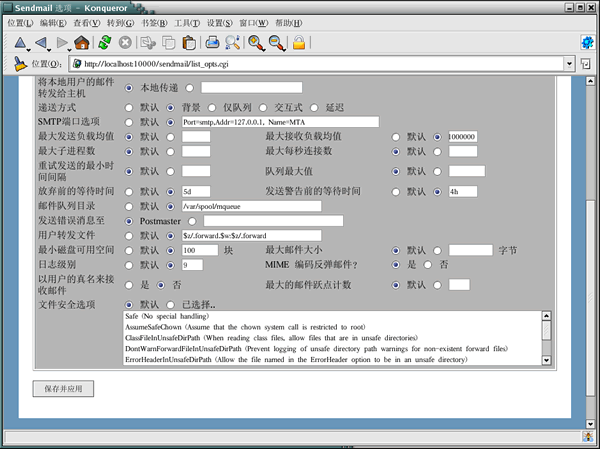
Task: Select 是 for 以用户的真名来接收邮件
Action: pyautogui.click(x=129, y=285)
